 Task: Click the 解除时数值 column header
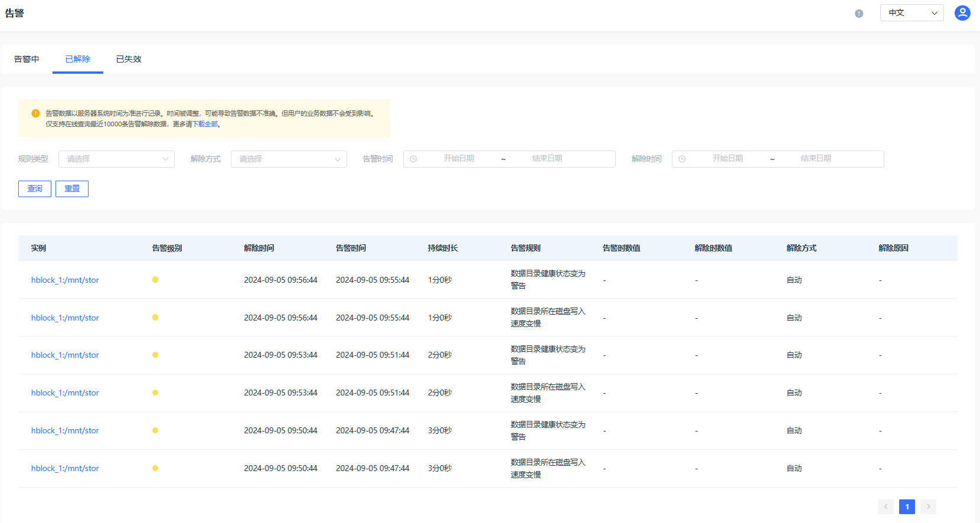(x=714, y=249)
